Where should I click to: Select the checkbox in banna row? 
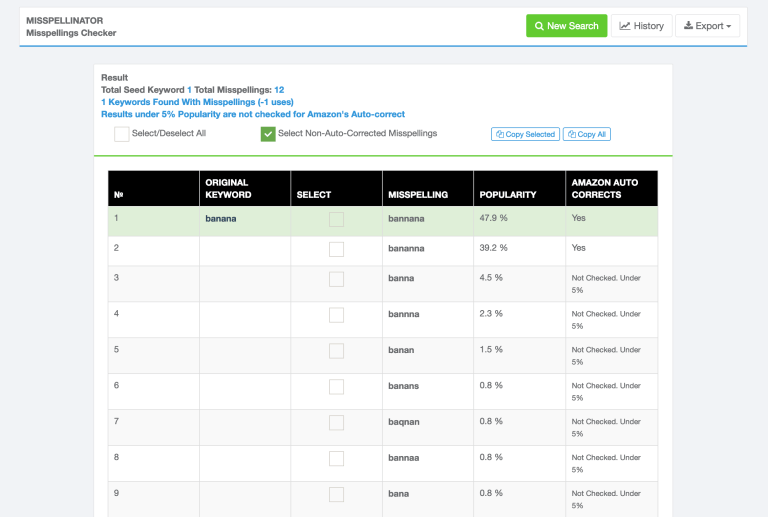click(336, 279)
